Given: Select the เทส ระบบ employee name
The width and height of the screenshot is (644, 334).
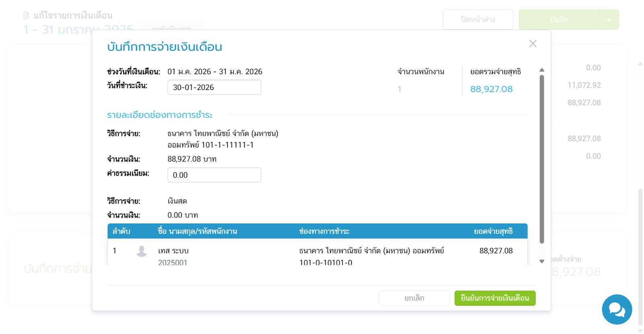Looking at the screenshot, I should (x=173, y=251).
